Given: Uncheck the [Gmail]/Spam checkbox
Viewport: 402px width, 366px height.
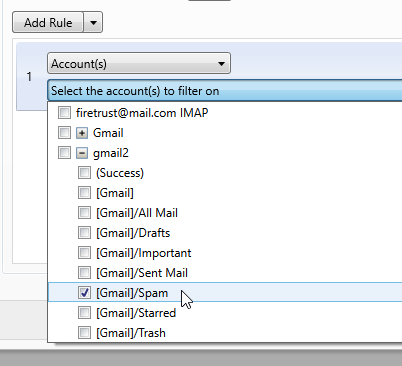Looking at the screenshot, I should pos(84,293).
